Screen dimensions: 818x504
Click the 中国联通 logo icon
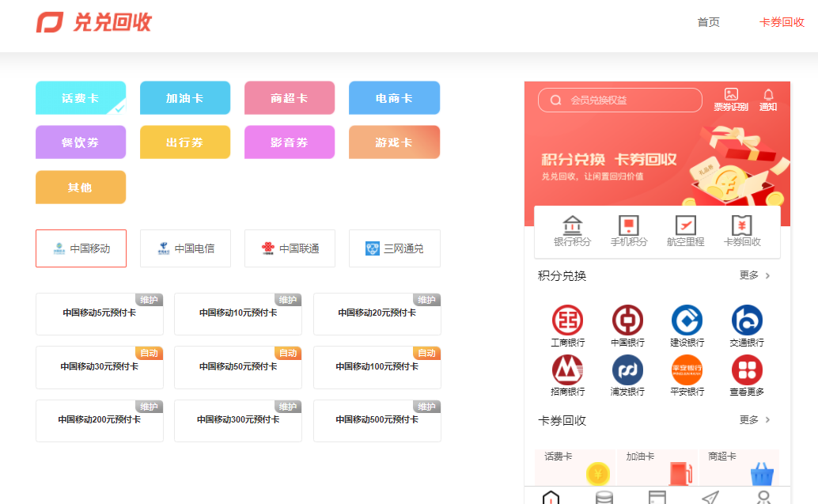click(x=268, y=248)
